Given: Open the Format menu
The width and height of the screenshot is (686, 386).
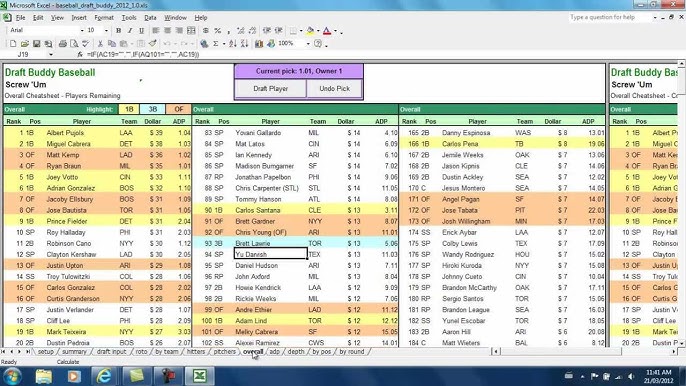Looking at the screenshot, I should 104,18.
